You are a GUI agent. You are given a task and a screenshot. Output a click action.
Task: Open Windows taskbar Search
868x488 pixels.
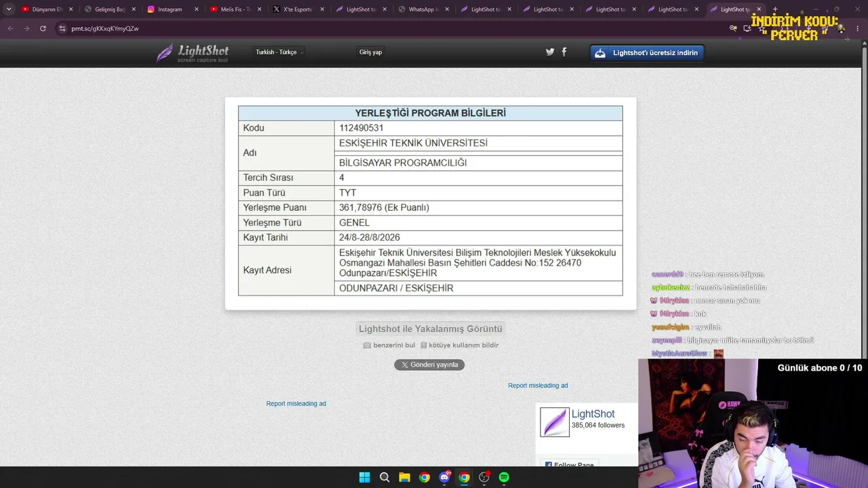[x=384, y=477]
